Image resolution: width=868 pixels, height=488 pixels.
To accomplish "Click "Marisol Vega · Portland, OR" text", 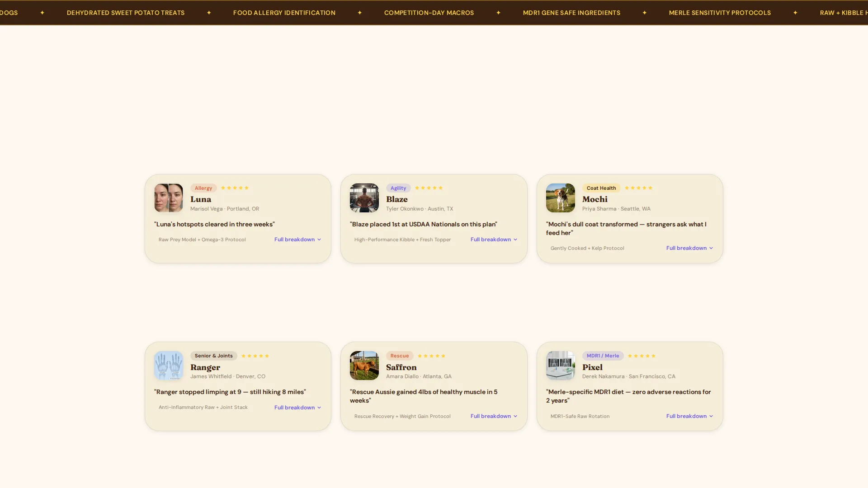I will [x=225, y=209].
